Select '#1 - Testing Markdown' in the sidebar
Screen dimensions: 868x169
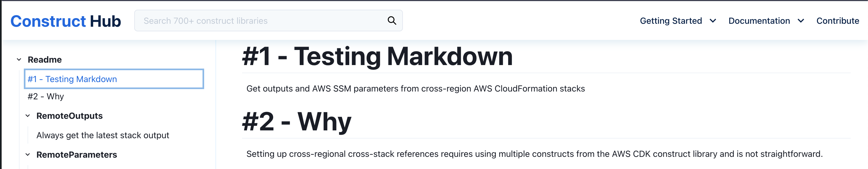pyautogui.click(x=72, y=79)
